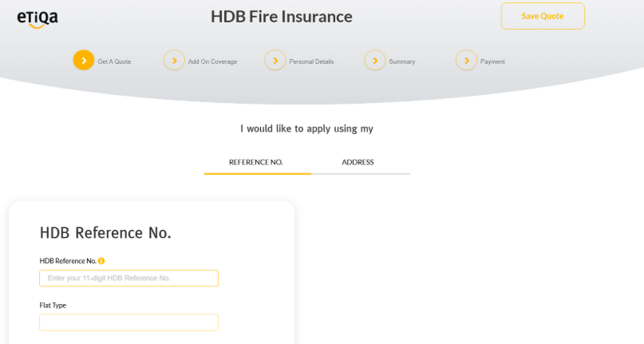
Task: Go to the Add On Coverage step label
Action: click(212, 61)
